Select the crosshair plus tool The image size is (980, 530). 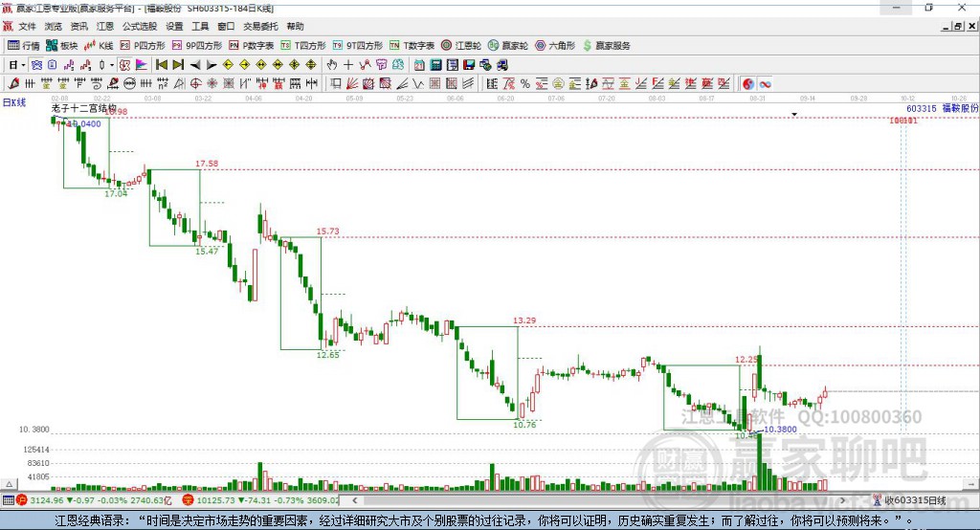348,65
